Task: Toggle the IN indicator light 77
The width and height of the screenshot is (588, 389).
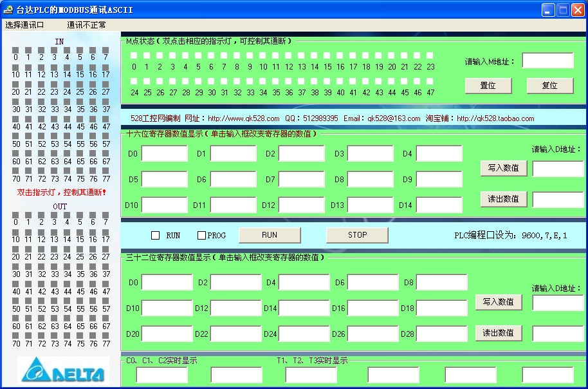Action: [106, 171]
